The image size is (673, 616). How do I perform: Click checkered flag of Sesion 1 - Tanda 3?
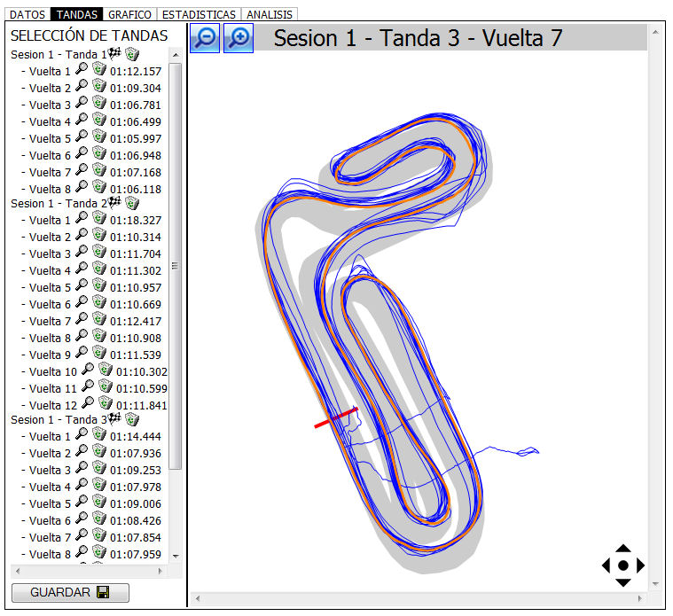pos(114,418)
